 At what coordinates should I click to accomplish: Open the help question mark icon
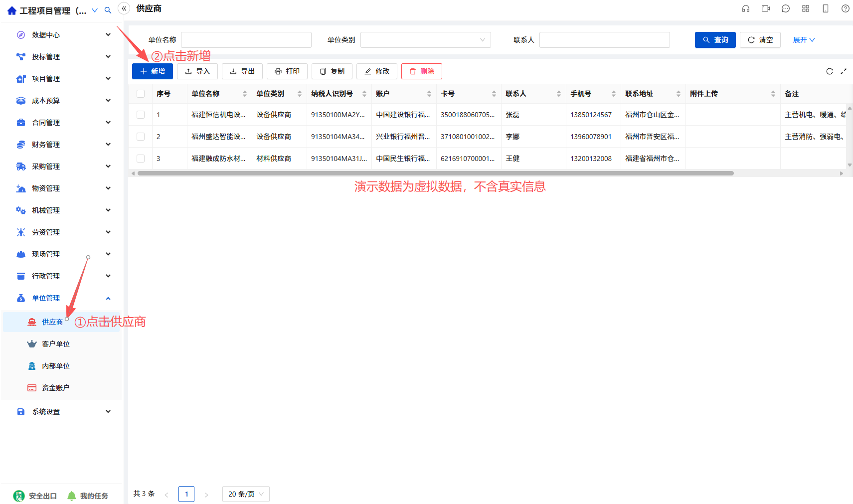pos(846,8)
